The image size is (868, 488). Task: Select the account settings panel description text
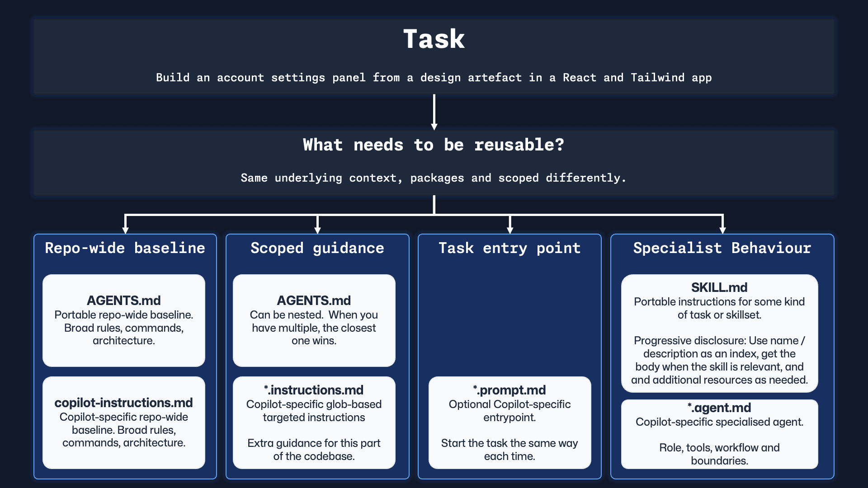[x=433, y=78]
